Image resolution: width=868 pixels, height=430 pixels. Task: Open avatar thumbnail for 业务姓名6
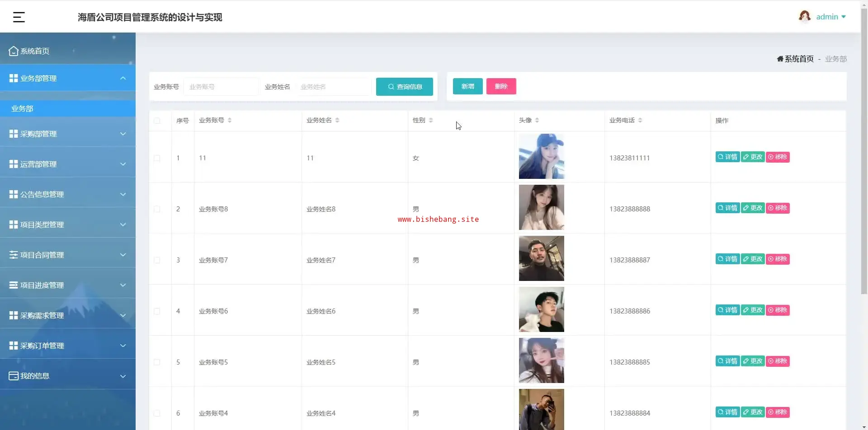542,309
